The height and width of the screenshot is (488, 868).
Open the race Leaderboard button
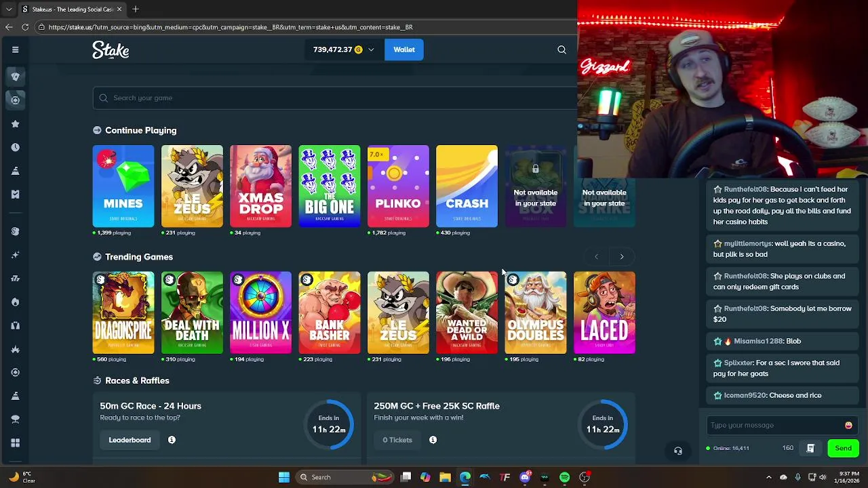130,440
